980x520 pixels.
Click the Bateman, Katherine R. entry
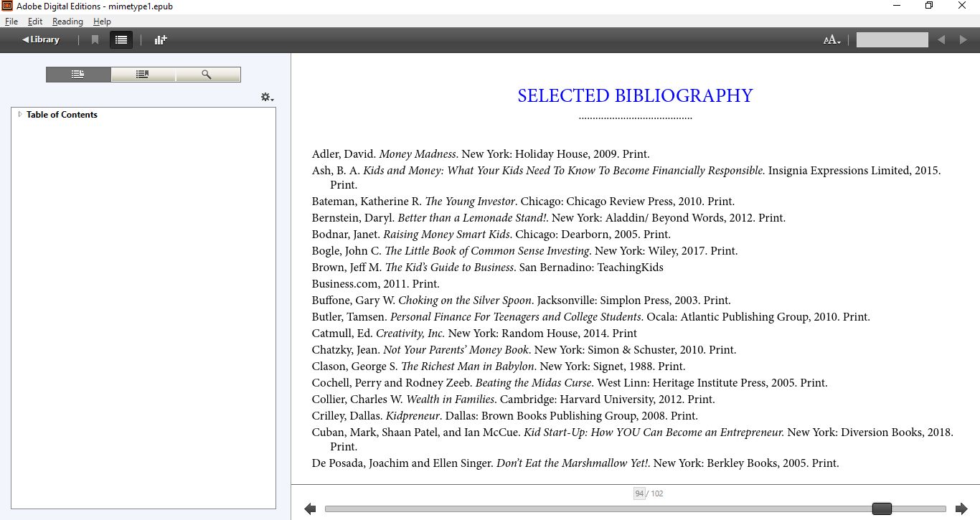pos(523,202)
